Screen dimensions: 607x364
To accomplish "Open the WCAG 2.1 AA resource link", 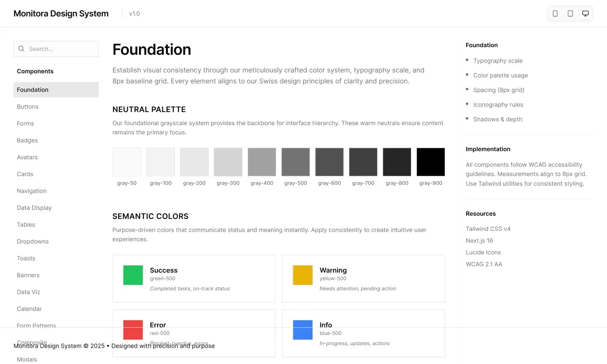I will 484,264.
